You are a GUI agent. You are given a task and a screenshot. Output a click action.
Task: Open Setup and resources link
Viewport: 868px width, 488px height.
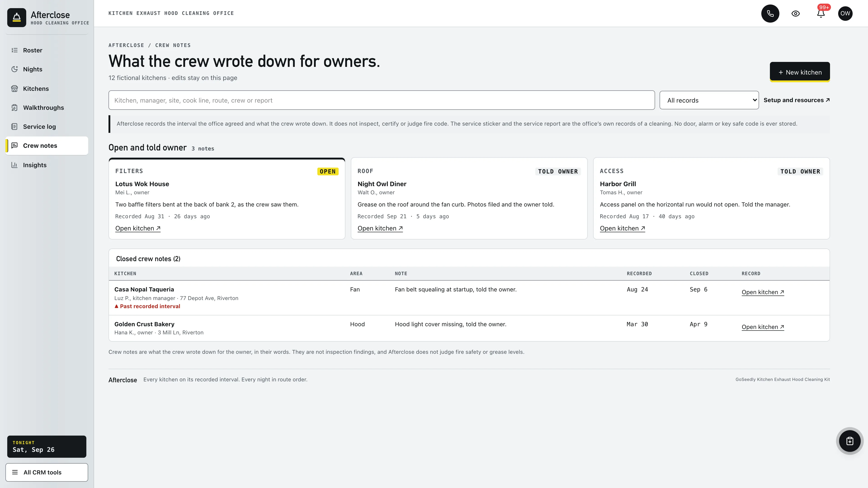tap(796, 100)
